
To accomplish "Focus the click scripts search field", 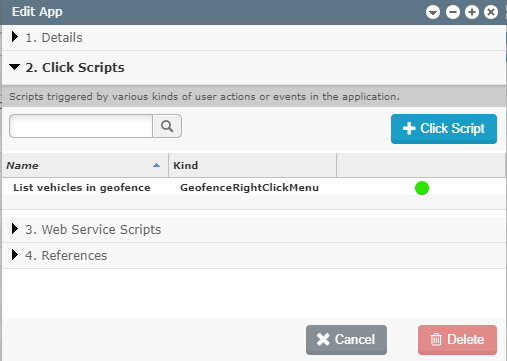I will tap(81, 126).
